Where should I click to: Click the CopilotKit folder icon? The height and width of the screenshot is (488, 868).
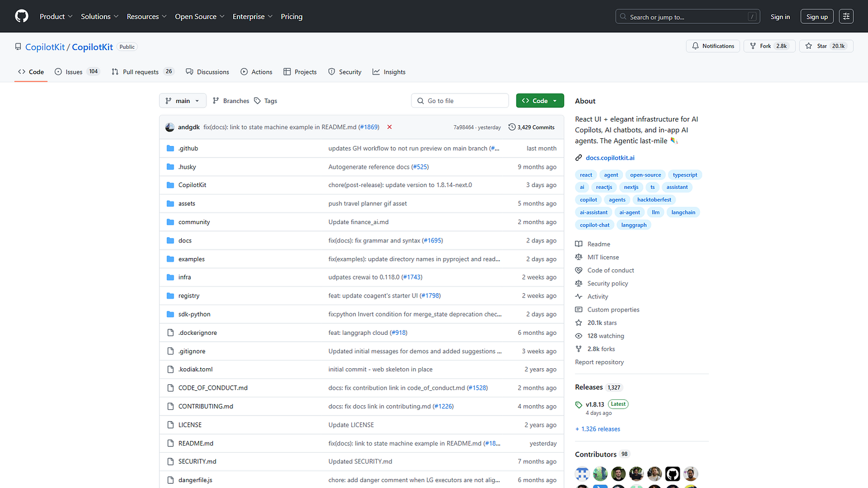(170, 185)
